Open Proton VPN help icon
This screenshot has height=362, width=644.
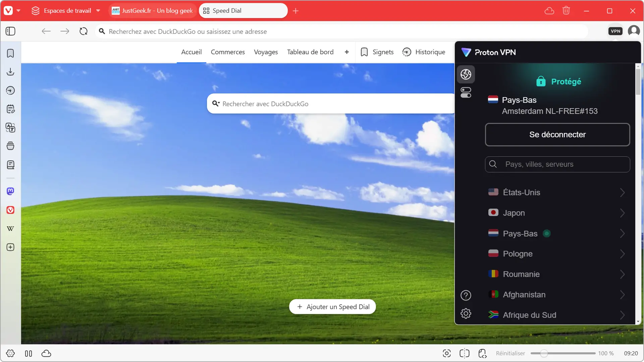[466, 295]
